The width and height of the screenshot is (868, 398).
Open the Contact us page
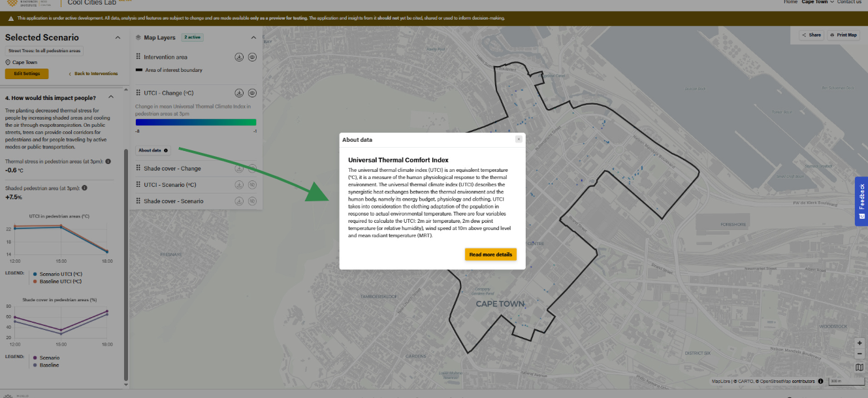pos(849,2)
